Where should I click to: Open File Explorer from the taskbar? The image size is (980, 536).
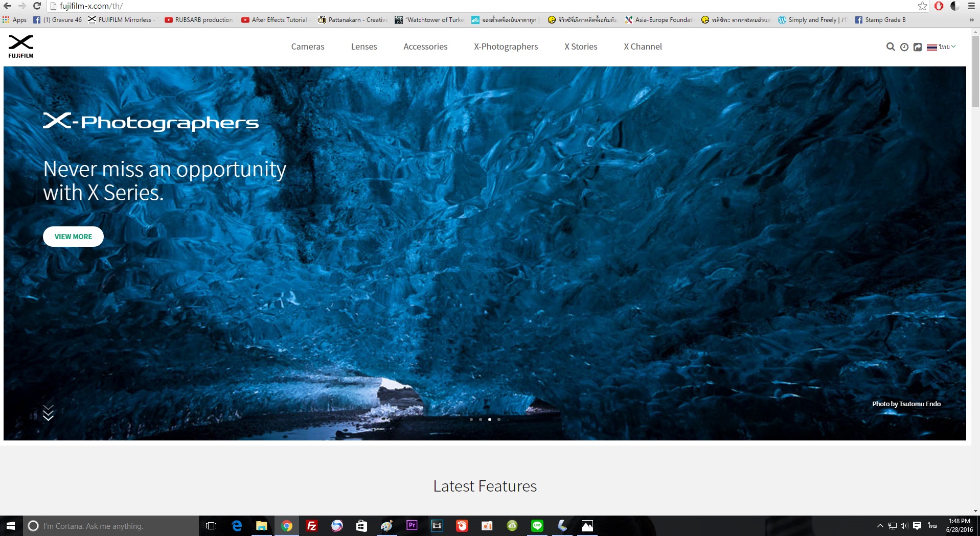[262, 526]
